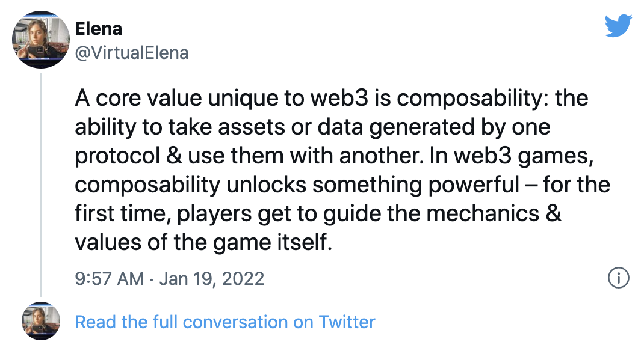Click the word 'Twitter' in bottom link
Screen dimensions: 644x345
(x=347, y=322)
